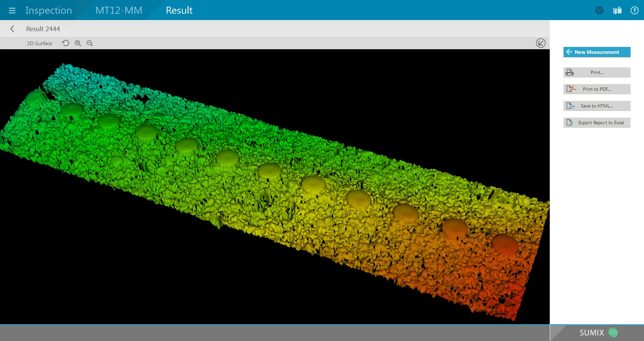This screenshot has height=341, width=644.
Task: Click the HTML code icon beside Save to HTML
Action: click(571, 106)
